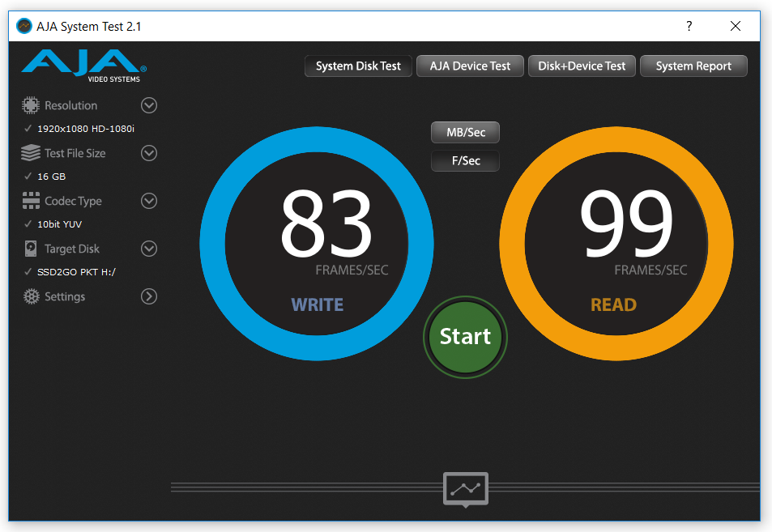Click the Settings gear icon

click(x=31, y=296)
